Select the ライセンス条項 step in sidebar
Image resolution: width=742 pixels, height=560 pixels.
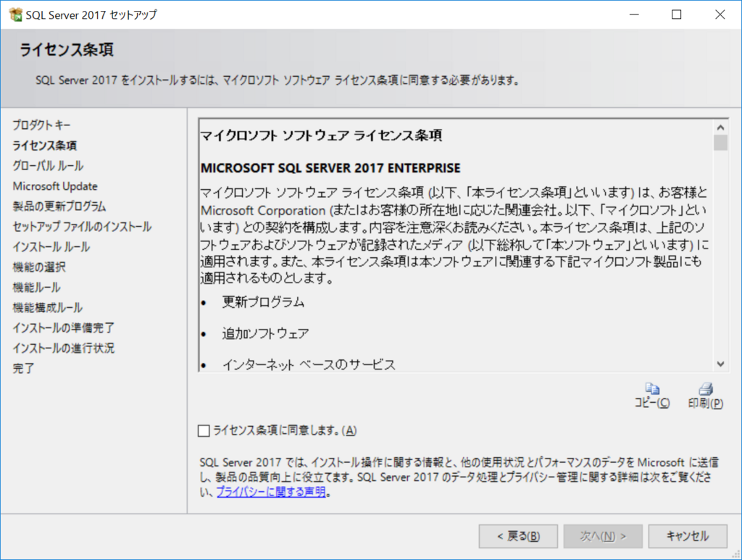[x=44, y=146]
